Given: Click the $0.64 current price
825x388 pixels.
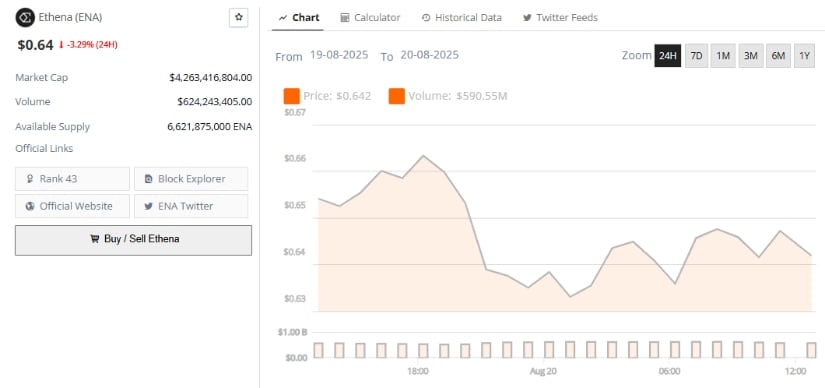Looking at the screenshot, I should coord(35,45).
